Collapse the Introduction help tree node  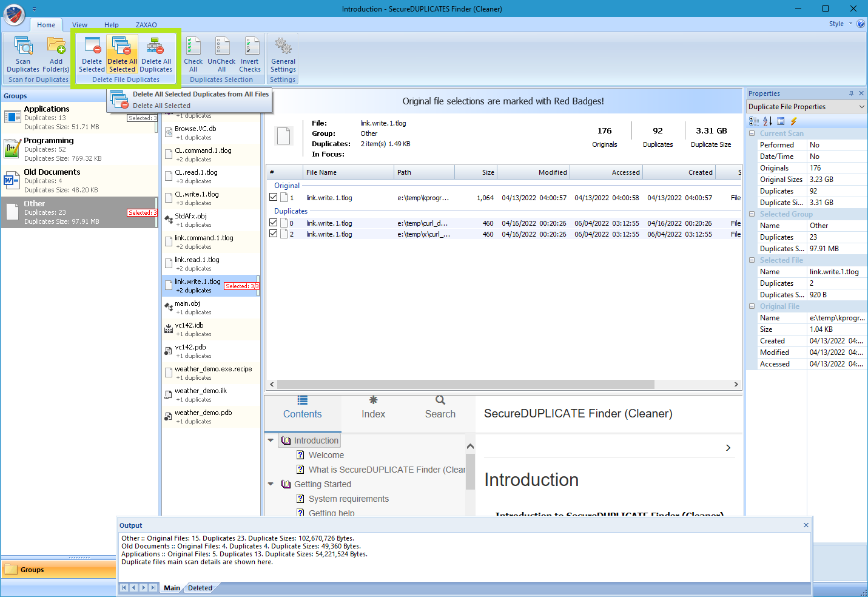coord(271,440)
